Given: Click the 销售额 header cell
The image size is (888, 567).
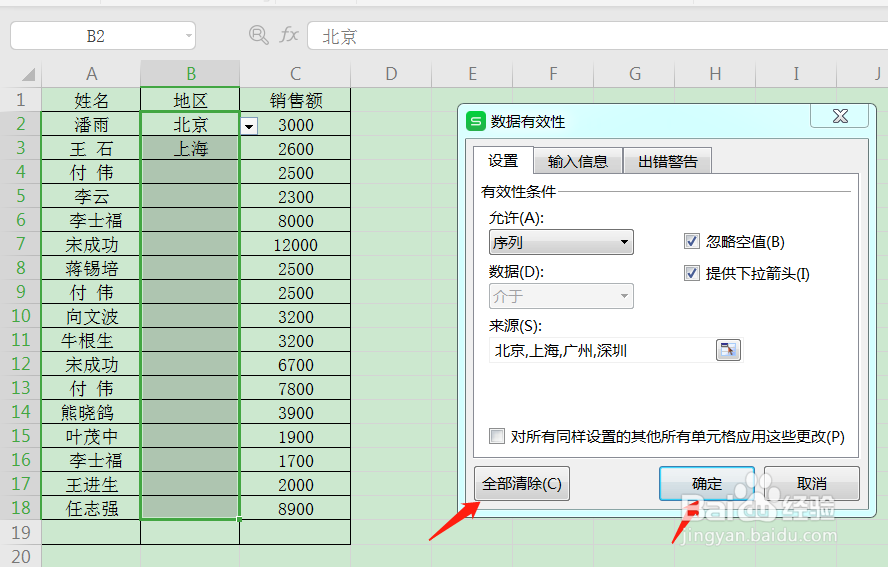Looking at the screenshot, I should pyautogui.click(x=295, y=100).
